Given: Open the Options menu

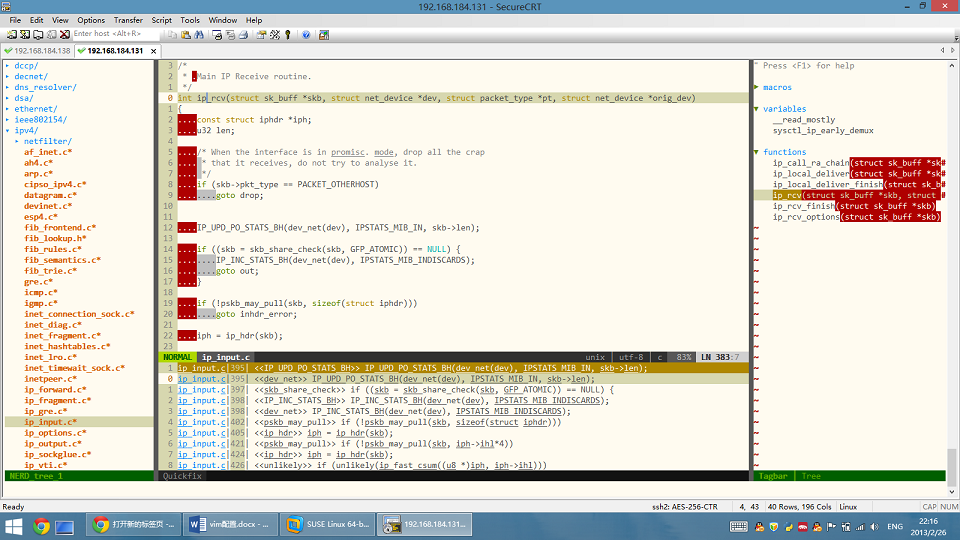Looking at the screenshot, I should [91, 20].
